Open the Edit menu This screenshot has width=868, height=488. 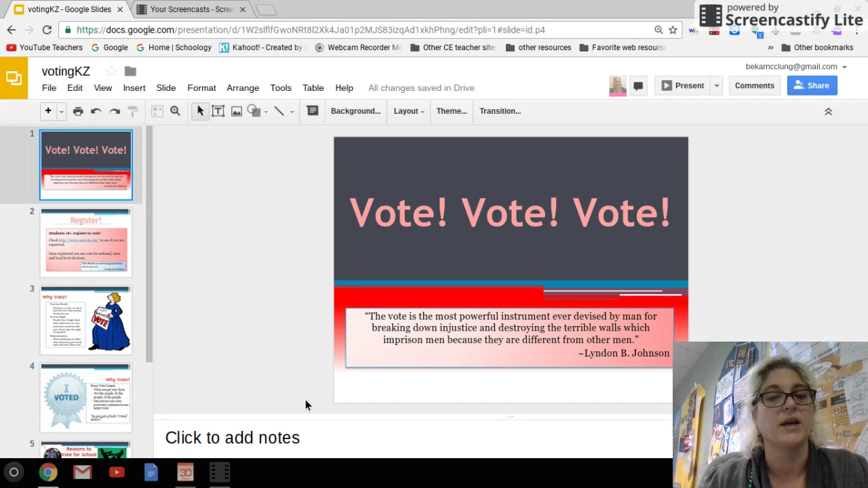tap(75, 88)
